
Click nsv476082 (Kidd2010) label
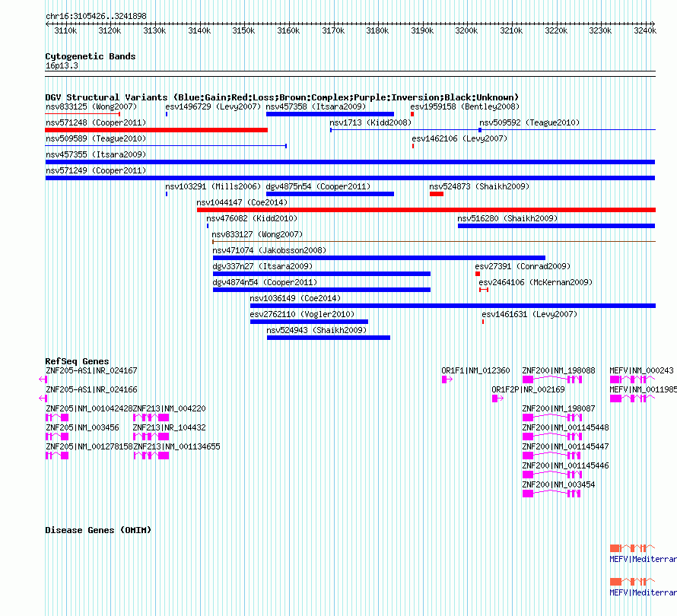[252, 218]
